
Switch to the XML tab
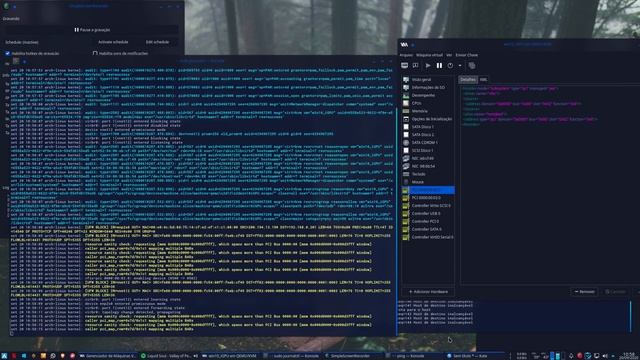[x=483, y=80]
